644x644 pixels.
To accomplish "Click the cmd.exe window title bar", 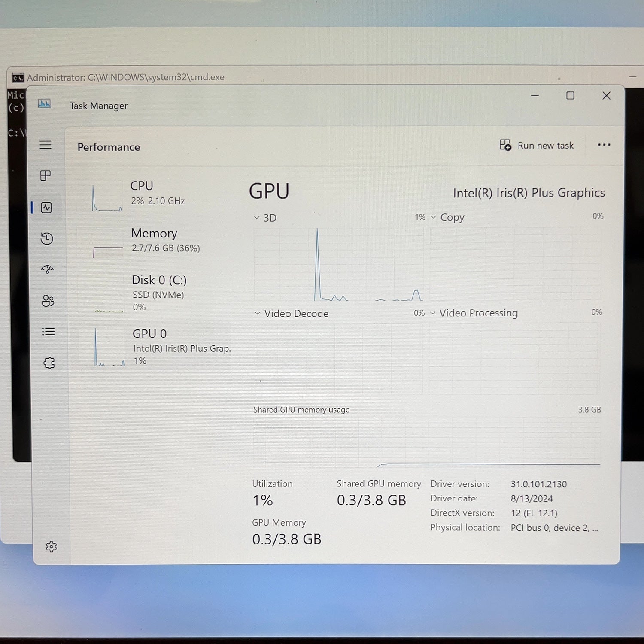I will pos(326,77).
